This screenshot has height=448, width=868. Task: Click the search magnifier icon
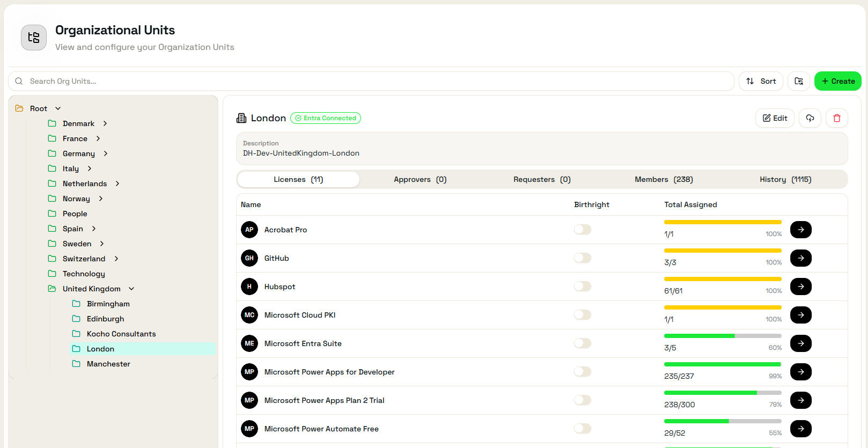(x=19, y=81)
